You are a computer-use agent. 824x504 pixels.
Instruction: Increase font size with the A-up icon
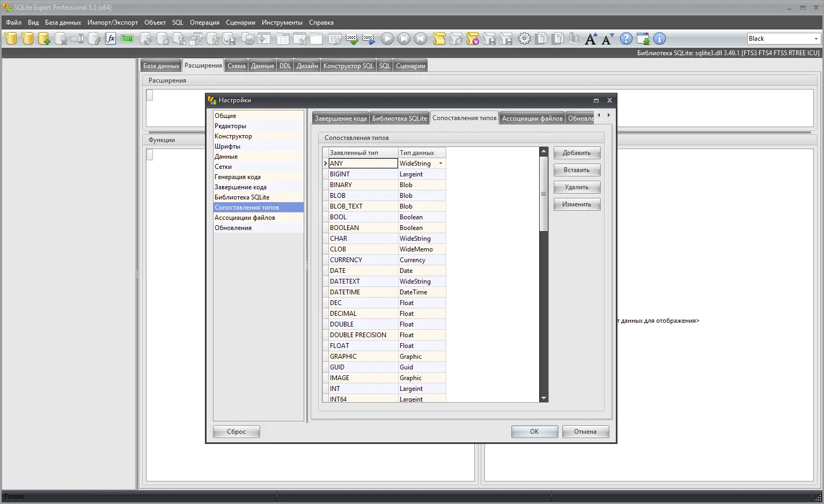point(590,39)
